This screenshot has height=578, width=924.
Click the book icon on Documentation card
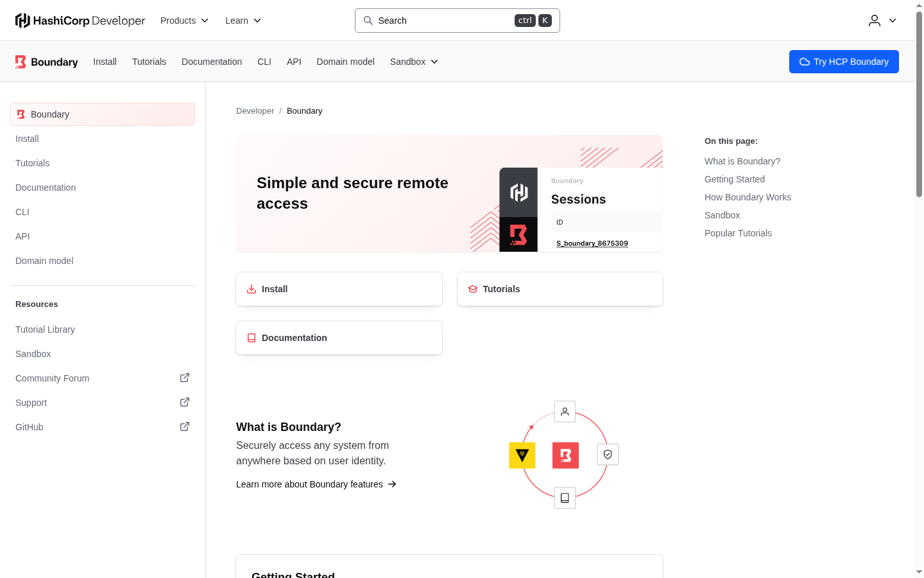252,338
